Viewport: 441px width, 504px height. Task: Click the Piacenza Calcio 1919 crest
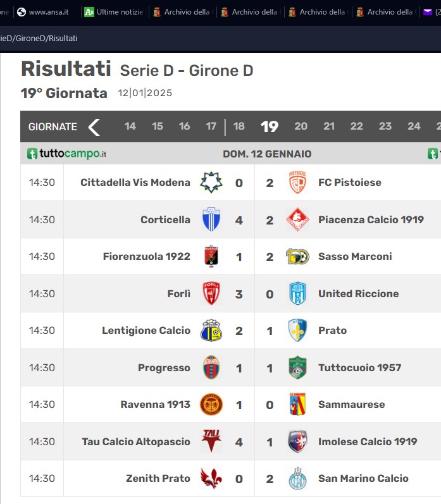(x=297, y=219)
